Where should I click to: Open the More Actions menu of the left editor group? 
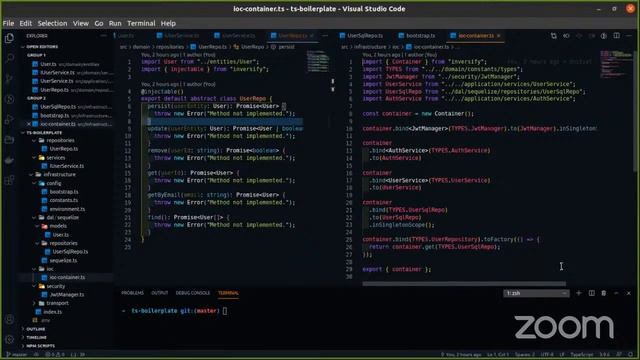click(325, 36)
